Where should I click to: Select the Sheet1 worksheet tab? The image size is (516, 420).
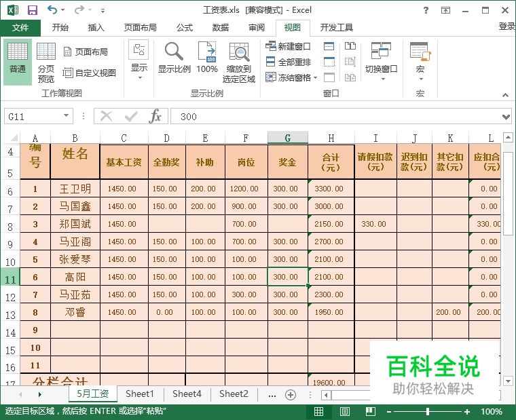(140, 394)
